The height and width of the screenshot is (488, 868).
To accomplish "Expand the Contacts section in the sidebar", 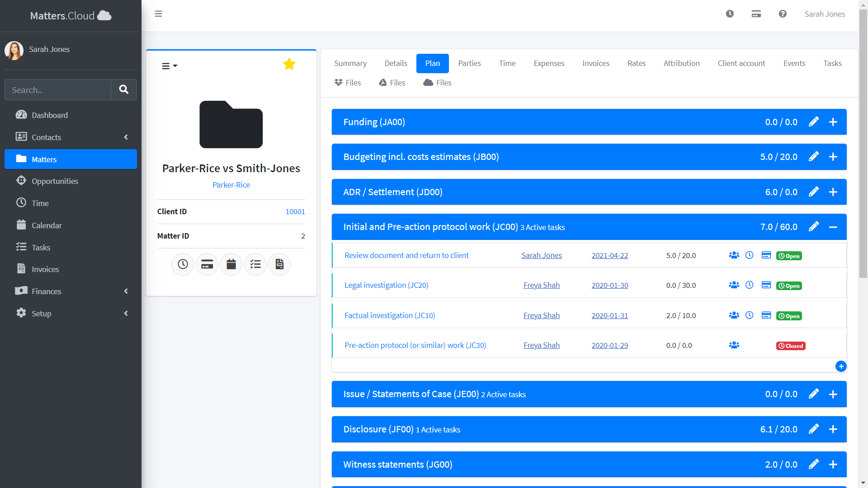I will 126,137.
